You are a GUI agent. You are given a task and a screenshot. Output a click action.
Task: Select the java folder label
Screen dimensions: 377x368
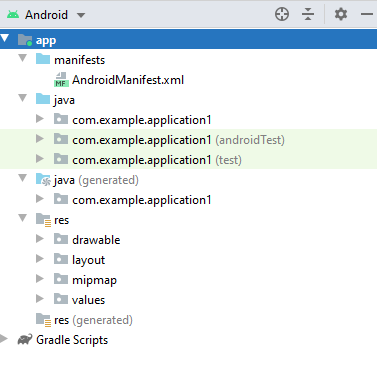(64, 100)
